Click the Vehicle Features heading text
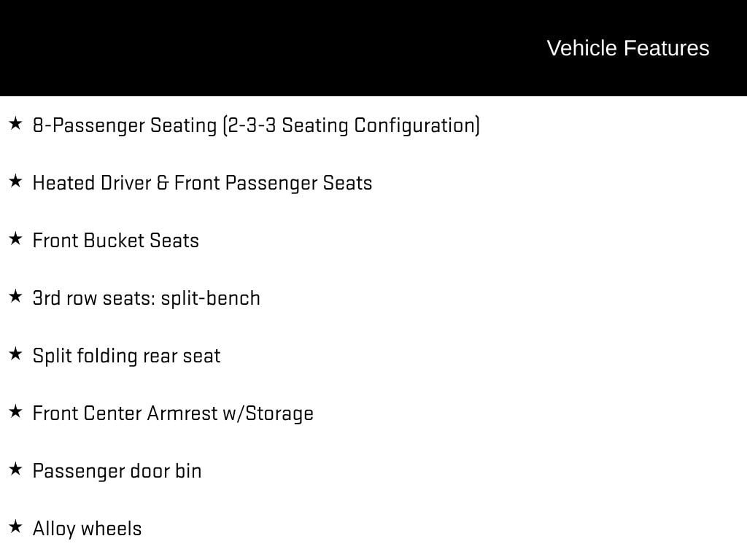The width and height of the screenshot is (747, 560). click(x=627, y=48)
